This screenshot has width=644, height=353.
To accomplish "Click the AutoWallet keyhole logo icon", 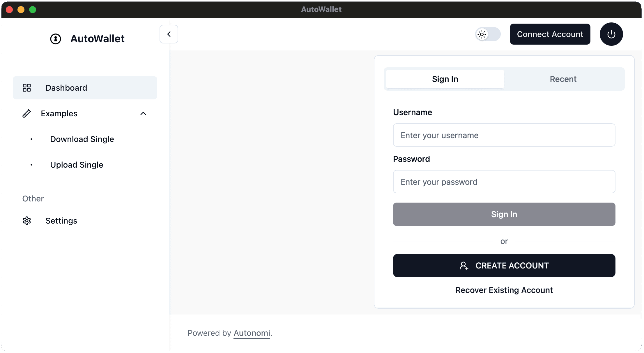I will [x=56, y=39].
